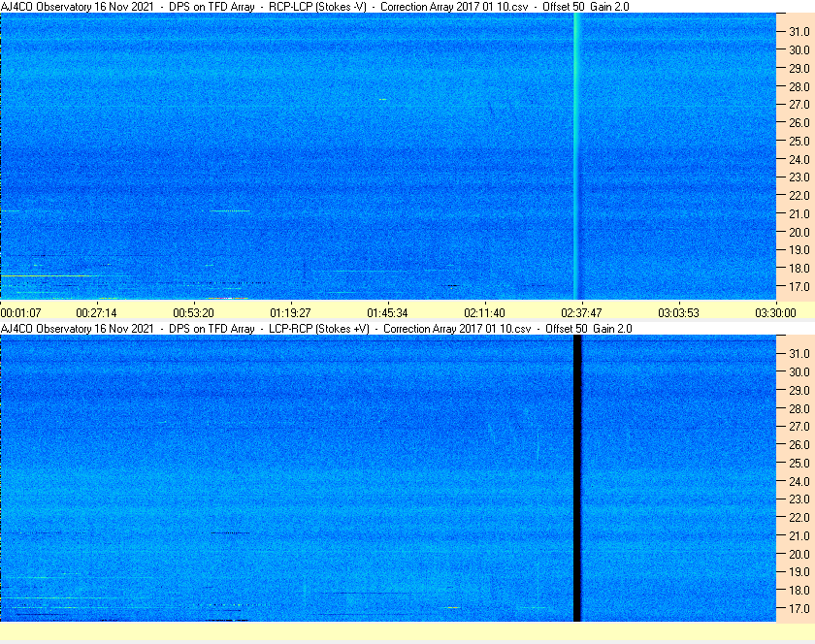Select the 30.0 frequency tick on the RCP-LCP plot
The image size is (815, 644).
[799, 49]
